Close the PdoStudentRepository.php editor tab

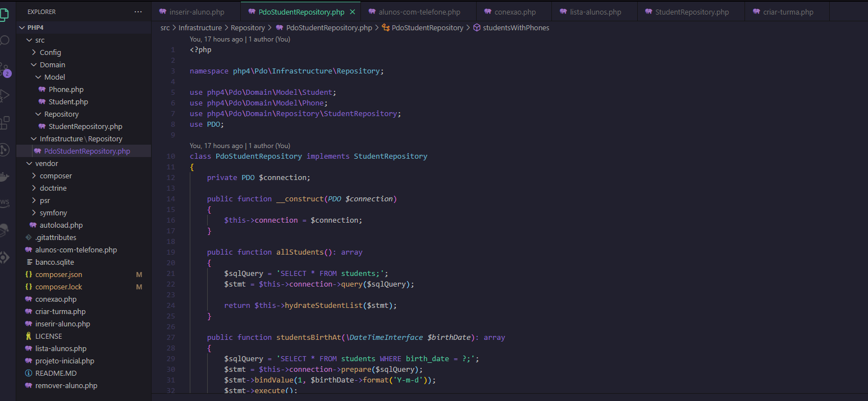[352, 12]
